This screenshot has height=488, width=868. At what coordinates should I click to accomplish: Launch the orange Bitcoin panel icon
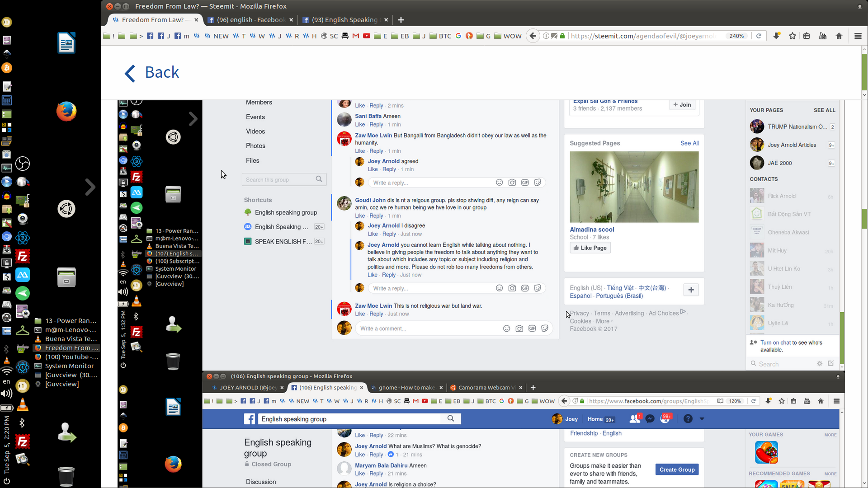point(6,68)
